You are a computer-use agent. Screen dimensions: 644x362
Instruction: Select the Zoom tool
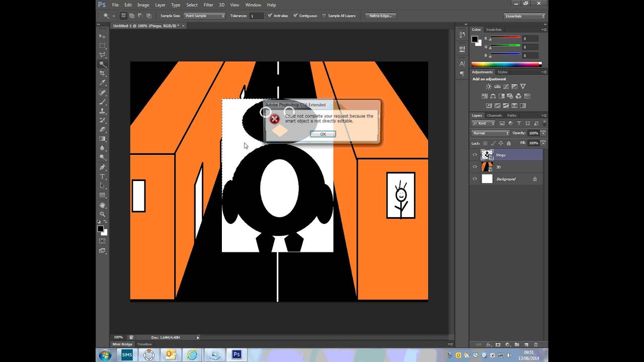102,214
